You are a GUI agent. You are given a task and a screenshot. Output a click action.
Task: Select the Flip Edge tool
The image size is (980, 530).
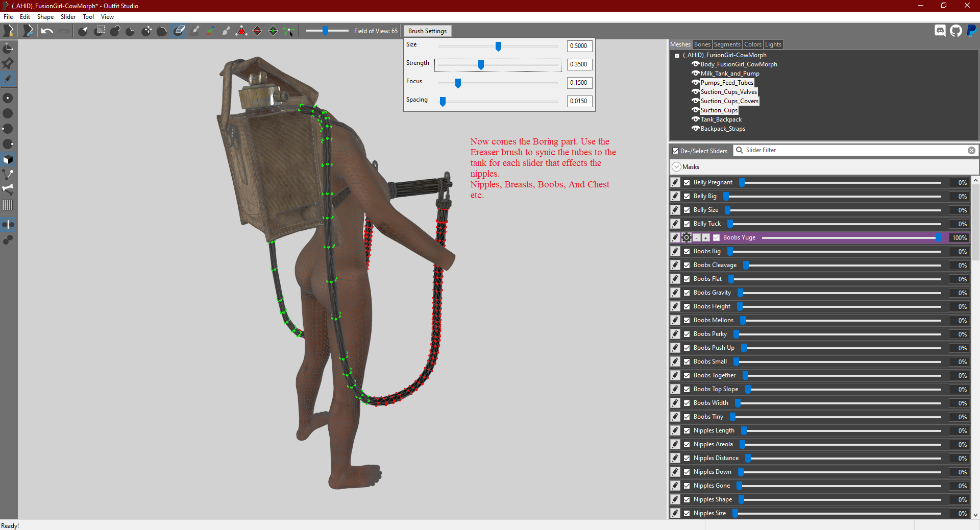pos(257,31)
